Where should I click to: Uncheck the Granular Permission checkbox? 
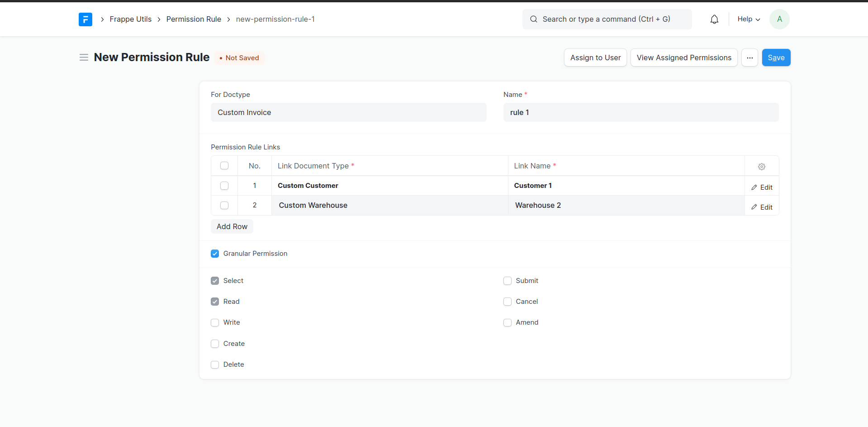point(215,254)
